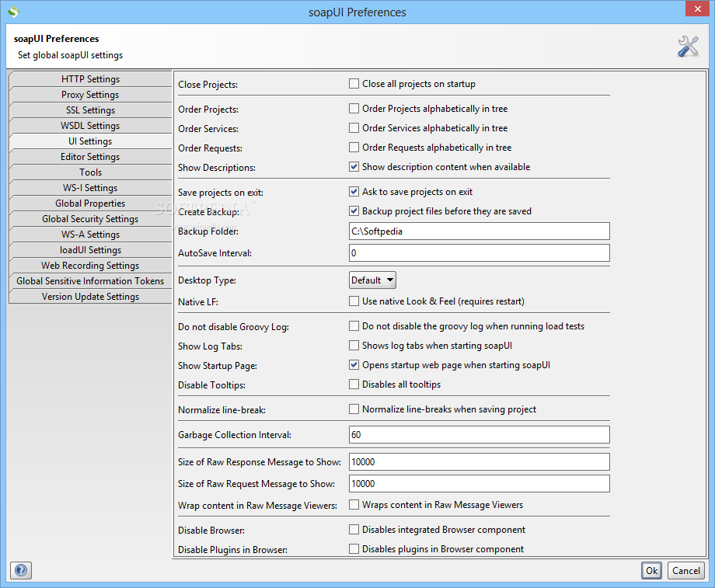Click the Garbage Collection Interval label
The image size is (715, 588).
pos(235,435)
